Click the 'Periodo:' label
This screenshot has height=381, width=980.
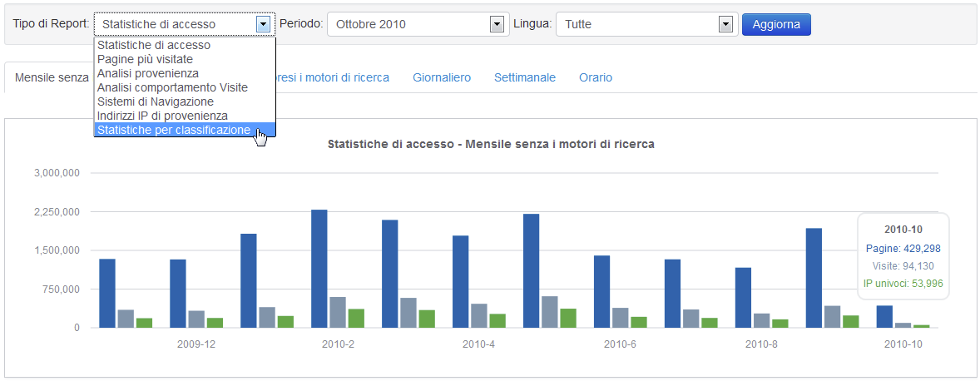tap(301, 24)
